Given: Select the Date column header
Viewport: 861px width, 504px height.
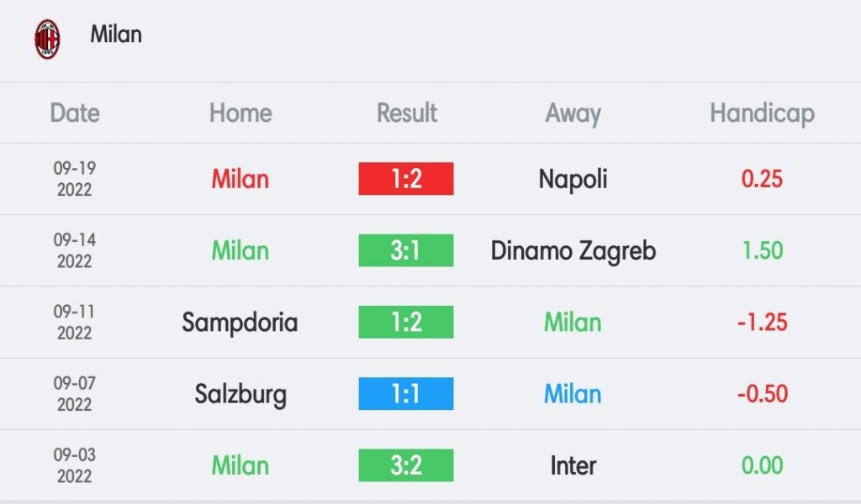Looking at the screenshot, I should pos(75,113).
